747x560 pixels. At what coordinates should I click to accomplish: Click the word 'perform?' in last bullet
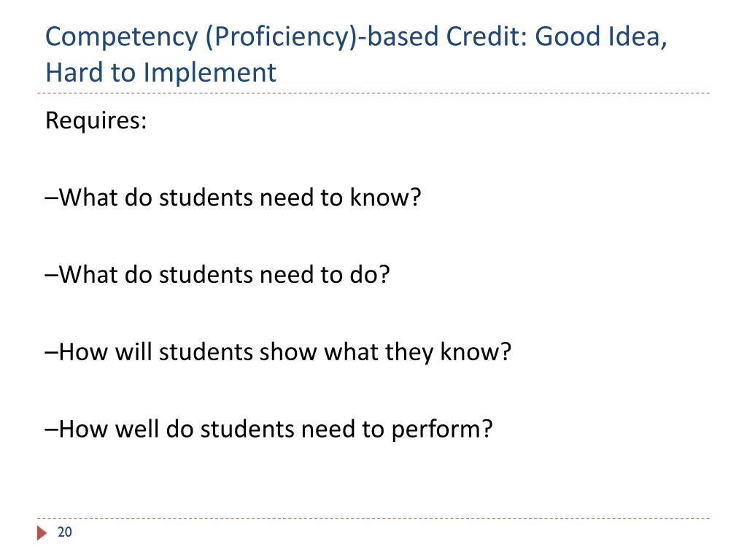click(x=442, y=430)
